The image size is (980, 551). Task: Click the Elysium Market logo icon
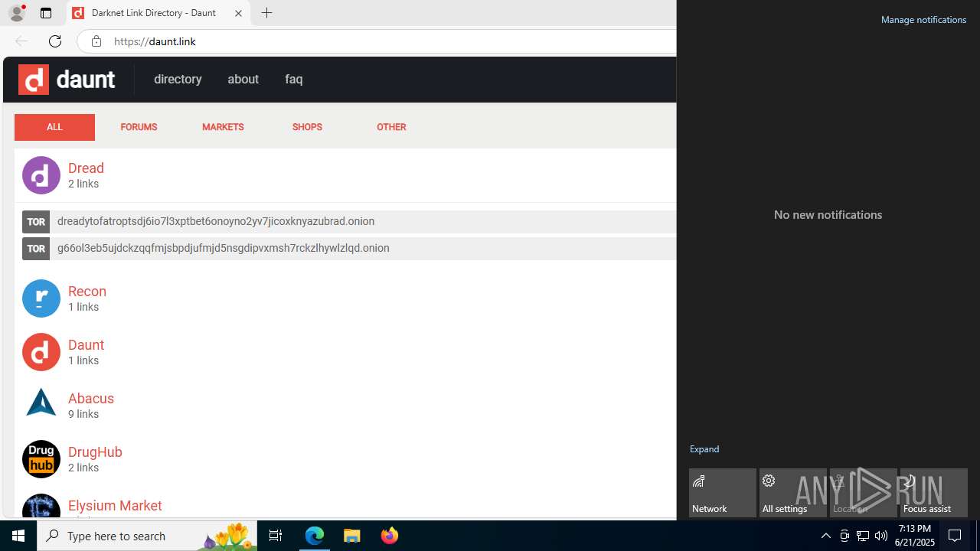pyautogui.click(x=41, y=507)
